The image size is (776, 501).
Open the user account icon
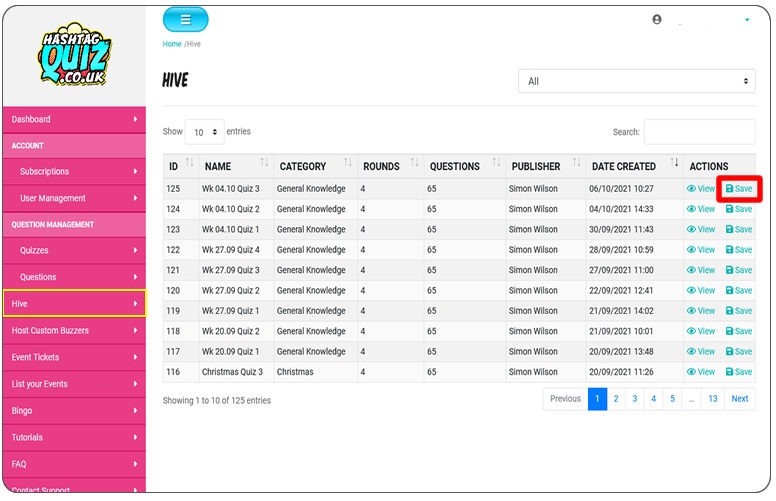pos(657,19)
